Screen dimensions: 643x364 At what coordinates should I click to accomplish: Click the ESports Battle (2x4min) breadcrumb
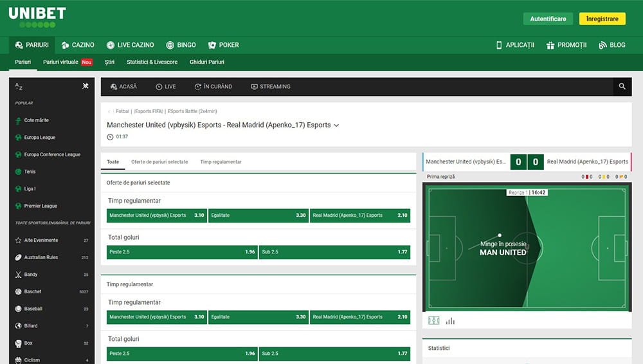tap(192, 111)
